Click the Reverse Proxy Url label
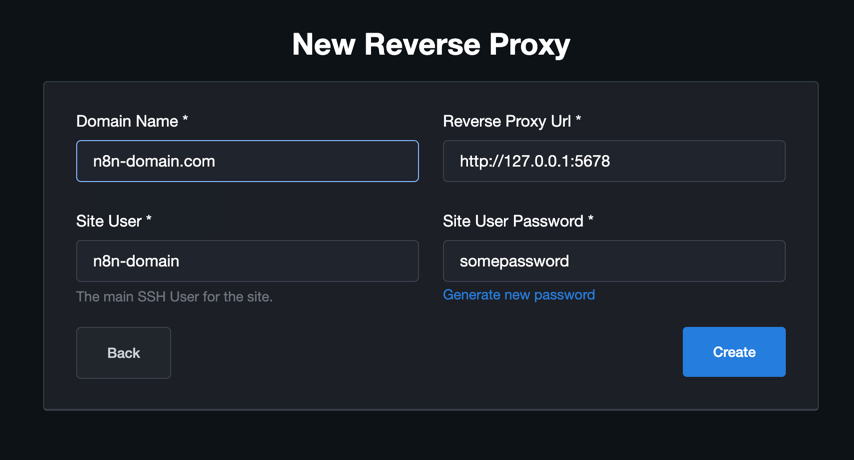This screenshot has height=460, width=854. (507, 121)
